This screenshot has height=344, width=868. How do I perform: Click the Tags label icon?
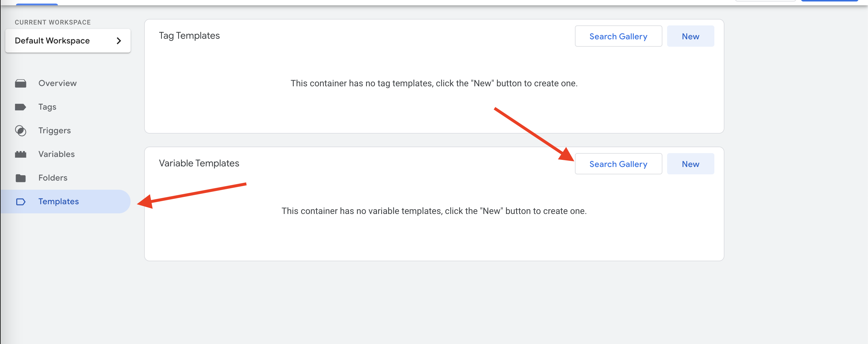click(x=21, y=107)
